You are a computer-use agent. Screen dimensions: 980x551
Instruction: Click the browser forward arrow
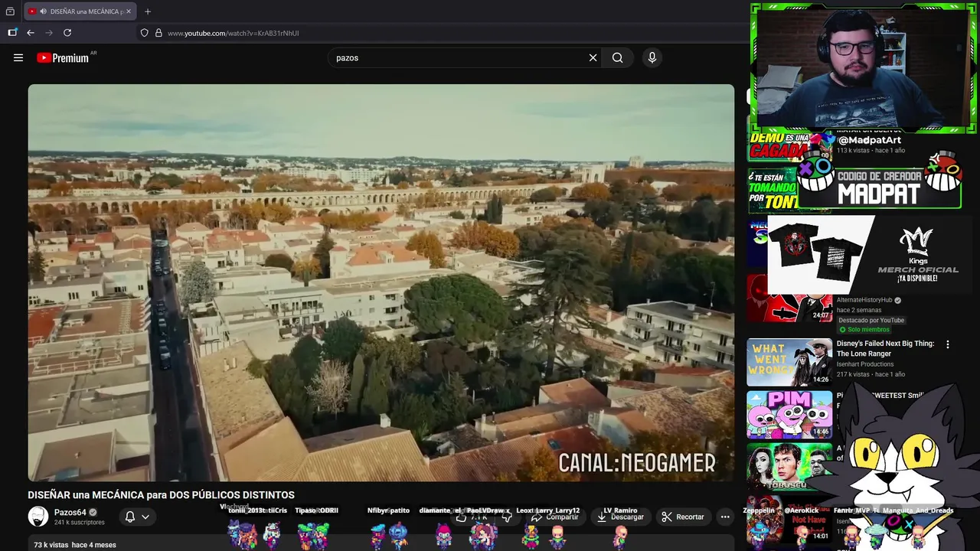49,33
